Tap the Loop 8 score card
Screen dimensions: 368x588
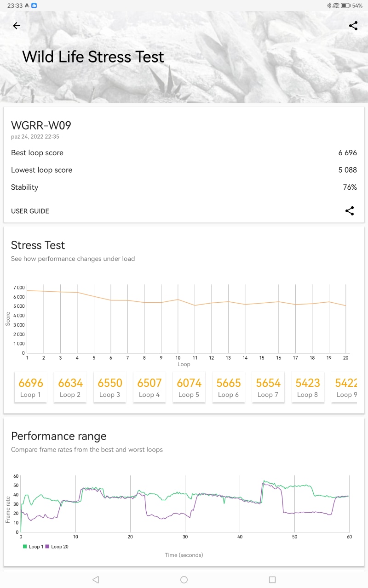coord(308,387)
